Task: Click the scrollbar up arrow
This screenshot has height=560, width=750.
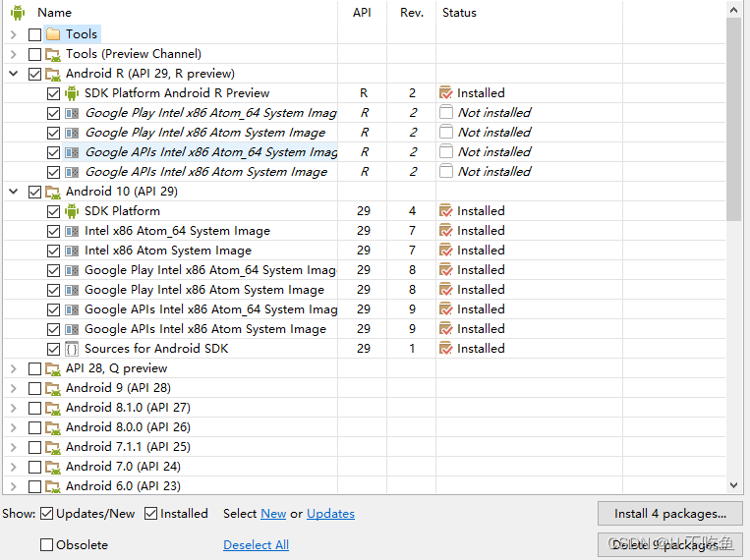Action: click(x=733, y=10)
